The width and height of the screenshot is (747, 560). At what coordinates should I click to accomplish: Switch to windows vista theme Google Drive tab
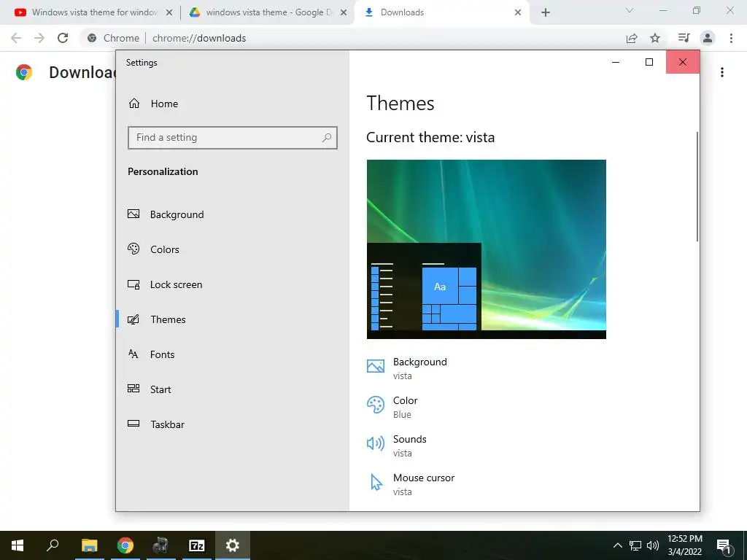point(268,12)
